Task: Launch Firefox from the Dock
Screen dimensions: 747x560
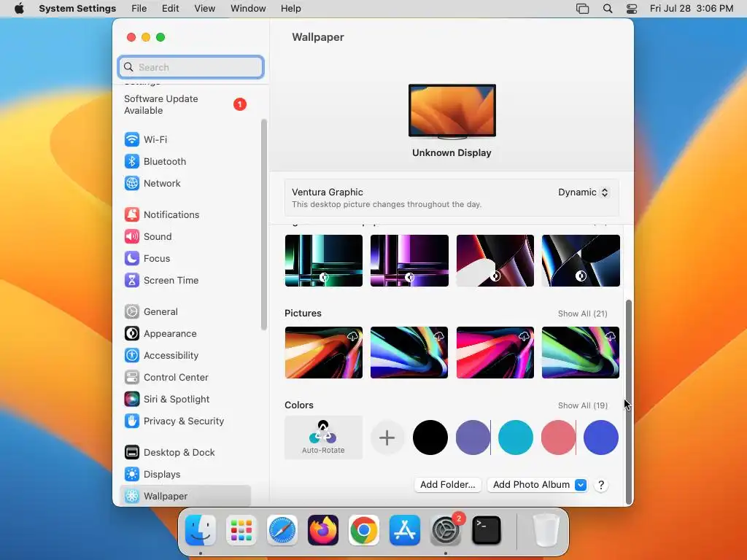Action: tap(323, 530)
